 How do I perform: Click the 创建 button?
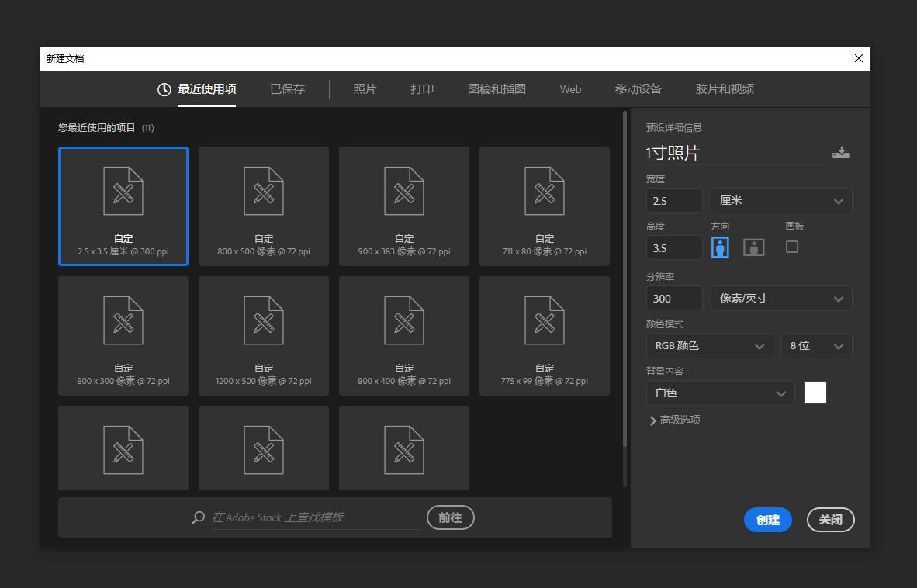[x=767, y=520]
